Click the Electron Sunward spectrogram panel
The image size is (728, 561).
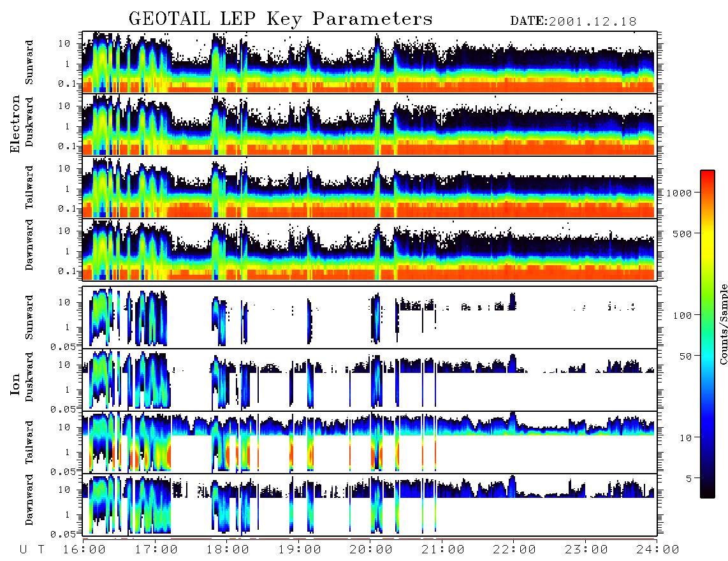(370, 62)
